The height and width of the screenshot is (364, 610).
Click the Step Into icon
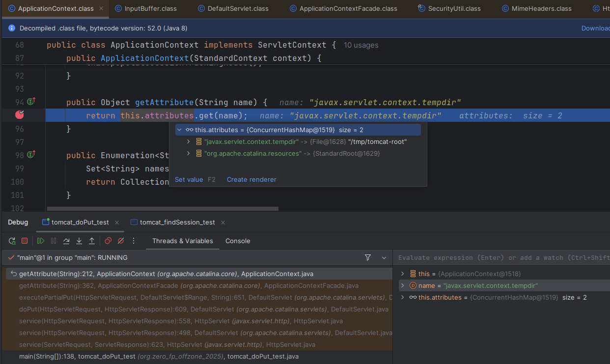[x=79, y=241]
